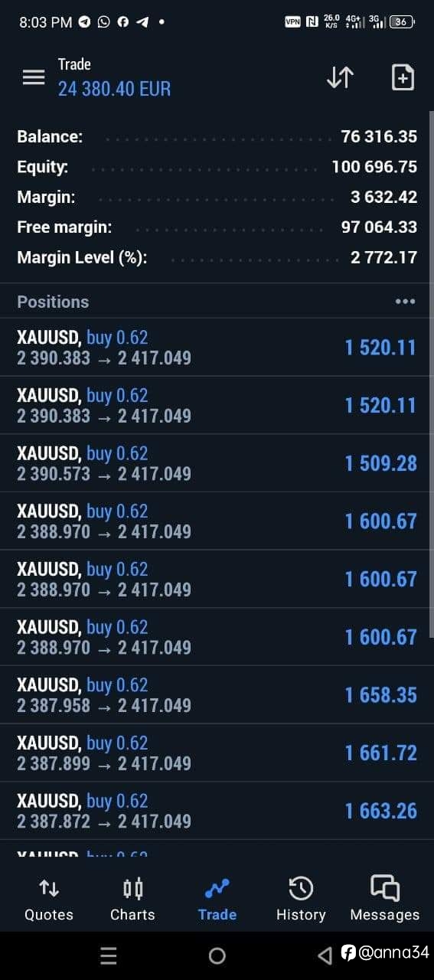Select the first XAUUSD buy 0.62 position
The height and width of the screenshot is (980, 434).
217,348
